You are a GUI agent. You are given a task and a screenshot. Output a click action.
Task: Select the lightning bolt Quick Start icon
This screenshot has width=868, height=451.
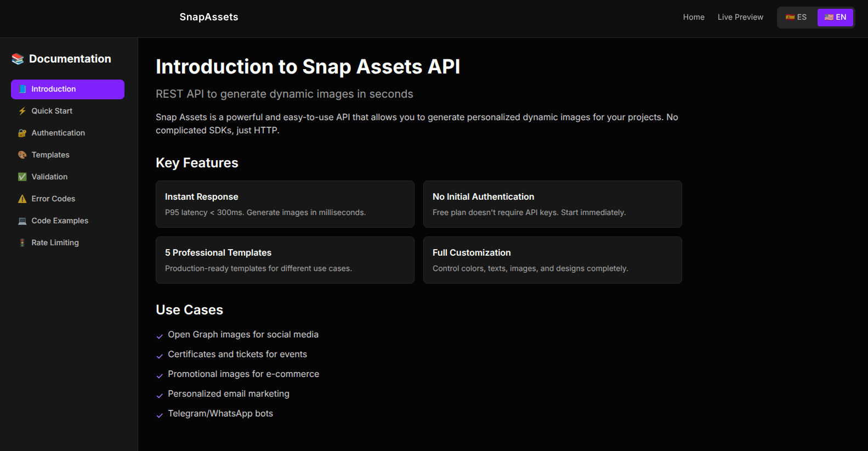[x=22, y=111]
